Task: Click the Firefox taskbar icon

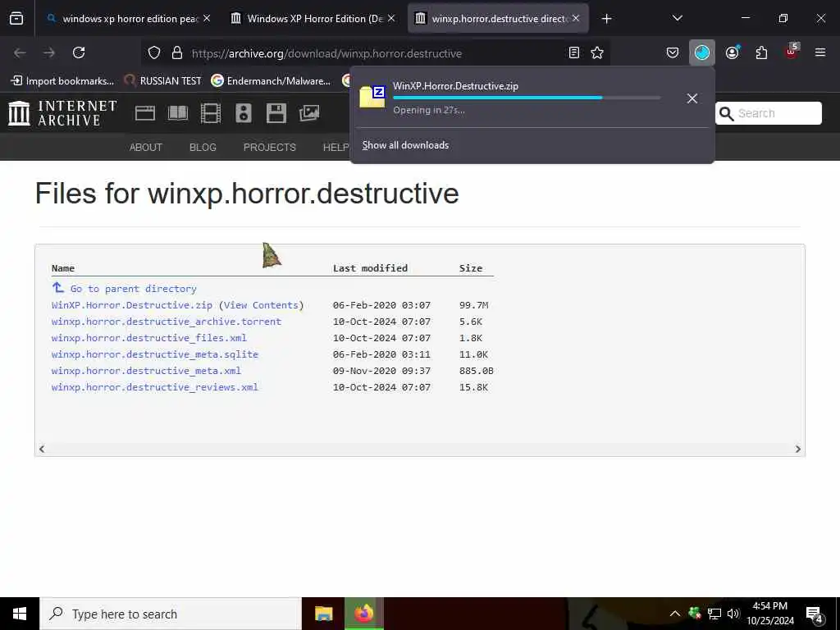Action: pos(363,614)
